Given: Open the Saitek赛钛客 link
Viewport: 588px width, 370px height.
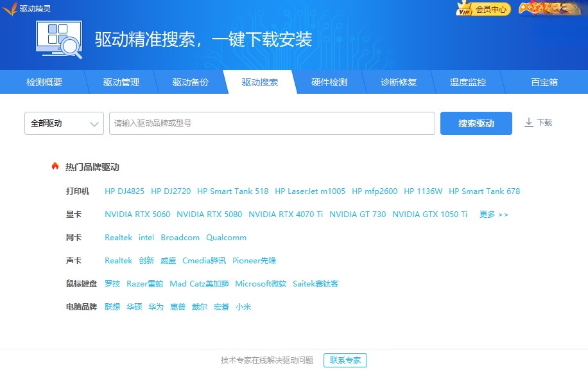Looking at the screenshot, I should 315,284.
